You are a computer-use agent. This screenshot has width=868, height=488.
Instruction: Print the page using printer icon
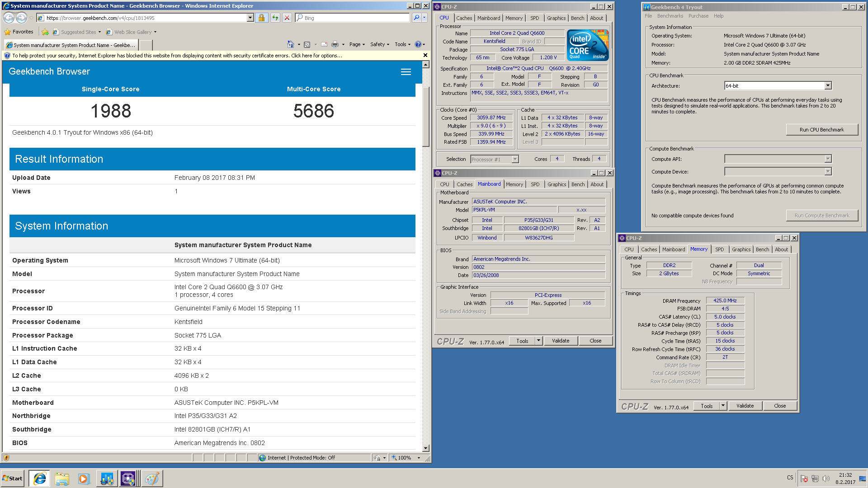[x=335, y=44]
